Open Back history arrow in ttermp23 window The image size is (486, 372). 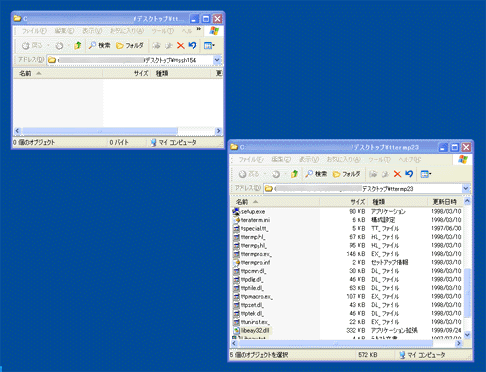coord(265,174)
